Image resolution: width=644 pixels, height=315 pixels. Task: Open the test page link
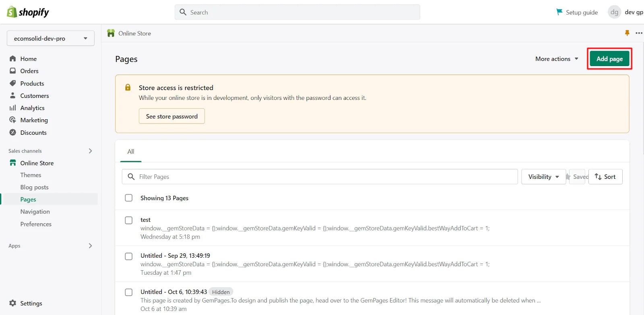[145, 220]
